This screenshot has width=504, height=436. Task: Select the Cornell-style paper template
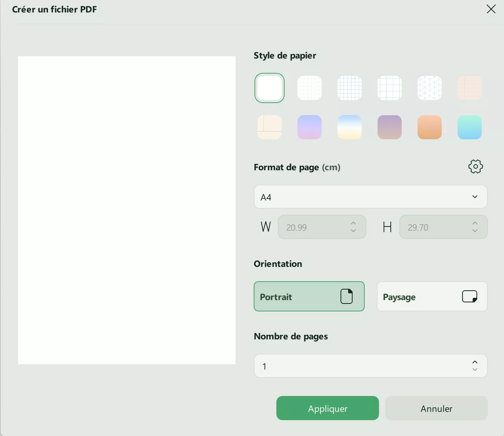click(269, 127)
